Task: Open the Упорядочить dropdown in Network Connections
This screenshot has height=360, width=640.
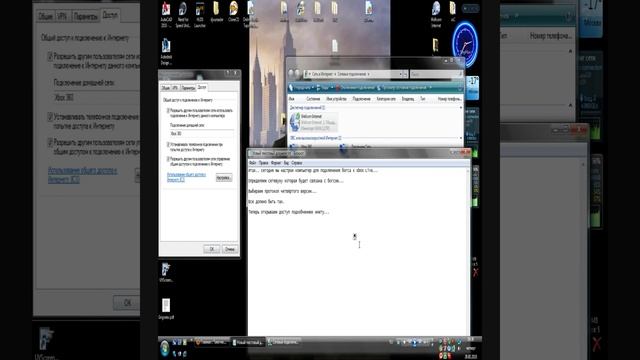Action: point(301,88)
